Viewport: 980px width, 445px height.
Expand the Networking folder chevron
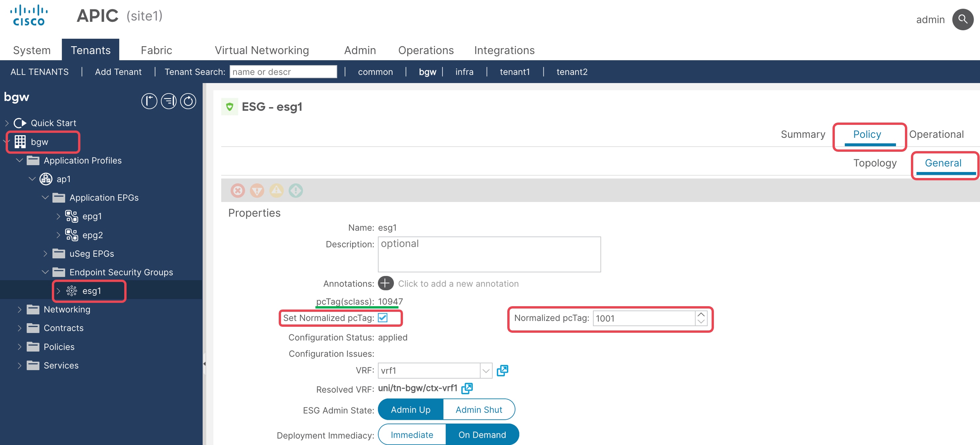[x=19, y=310]
